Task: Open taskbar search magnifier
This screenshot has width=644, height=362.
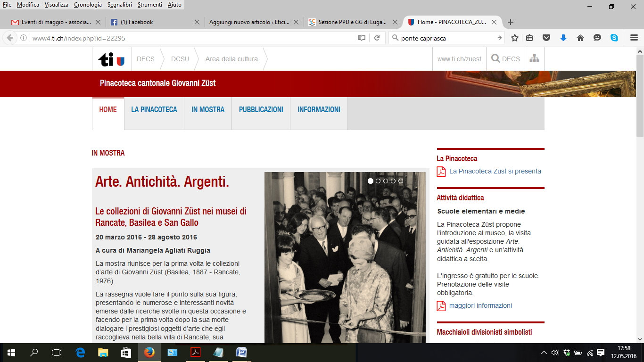Action: pos(34,353)
